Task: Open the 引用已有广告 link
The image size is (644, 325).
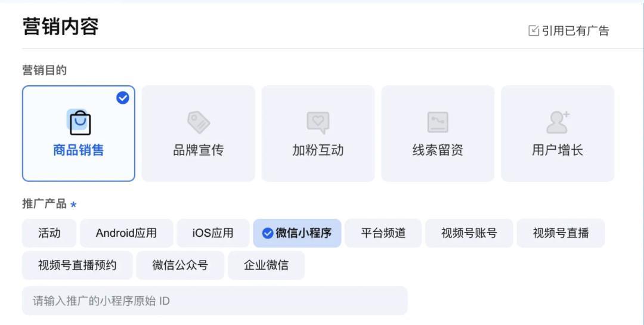Action: point(575,31)
